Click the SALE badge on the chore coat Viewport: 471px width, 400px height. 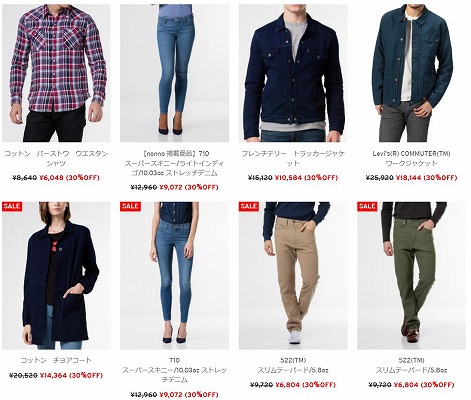[x=12, y=206]
